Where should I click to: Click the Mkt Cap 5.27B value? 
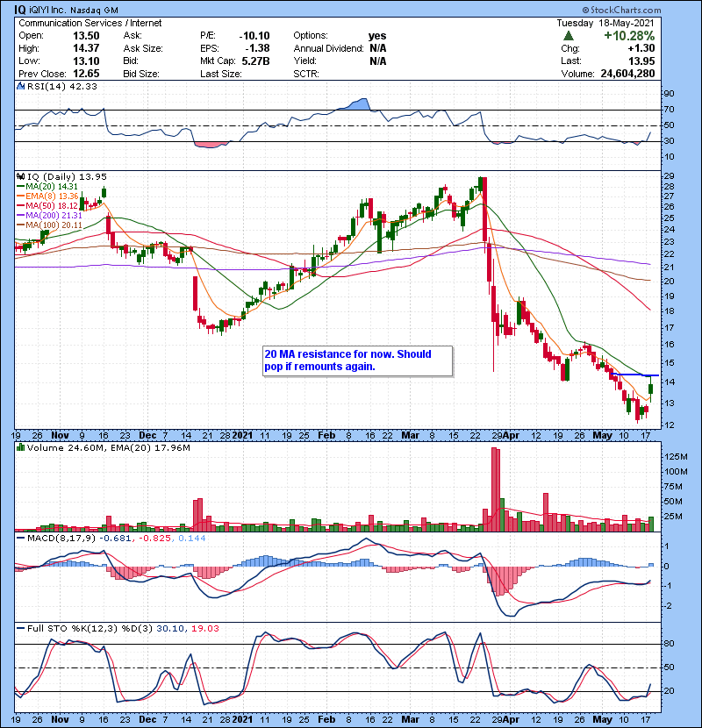click(255, 61)
